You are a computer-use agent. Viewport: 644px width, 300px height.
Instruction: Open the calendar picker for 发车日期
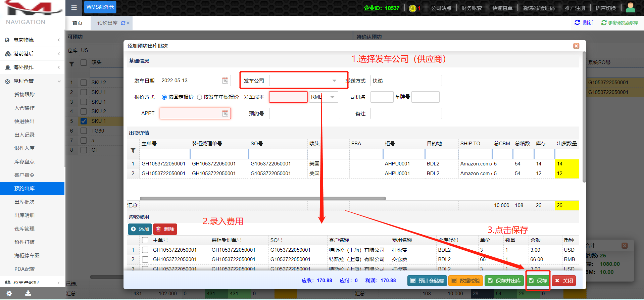pos(225,81)
